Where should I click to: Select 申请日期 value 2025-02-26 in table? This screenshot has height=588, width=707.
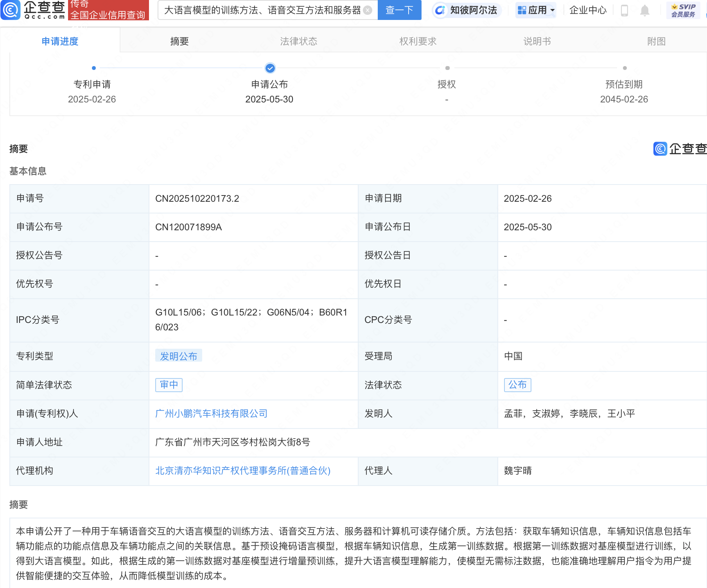[x=528, y=199]
